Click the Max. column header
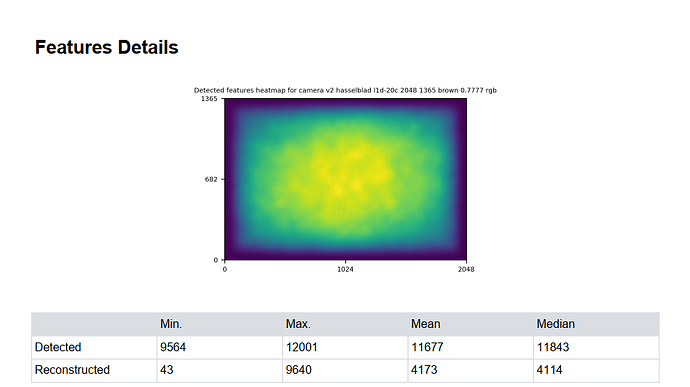This screenshot has height=387, width=690. [298, 324]
